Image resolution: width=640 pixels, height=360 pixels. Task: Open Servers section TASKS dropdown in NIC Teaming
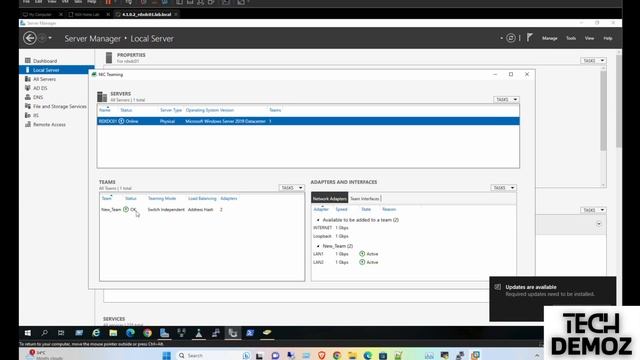point(506,99)
